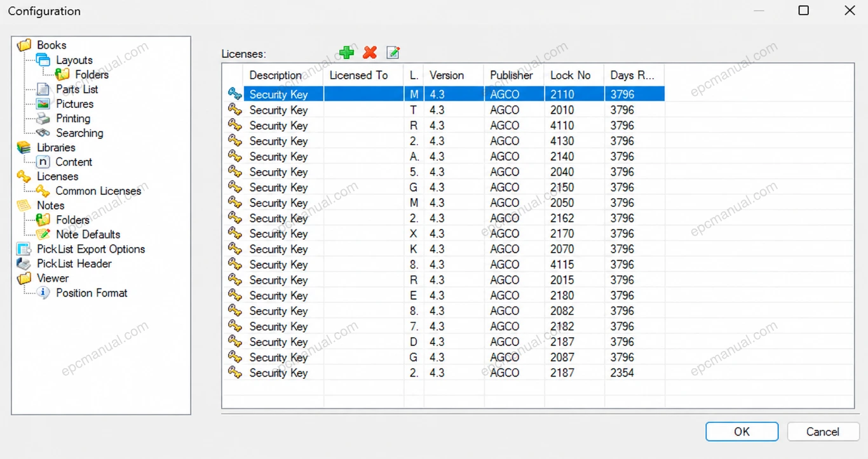Click the Libraries books icon
This screenshot has height=459, width=868.
(x=24, y=147)
